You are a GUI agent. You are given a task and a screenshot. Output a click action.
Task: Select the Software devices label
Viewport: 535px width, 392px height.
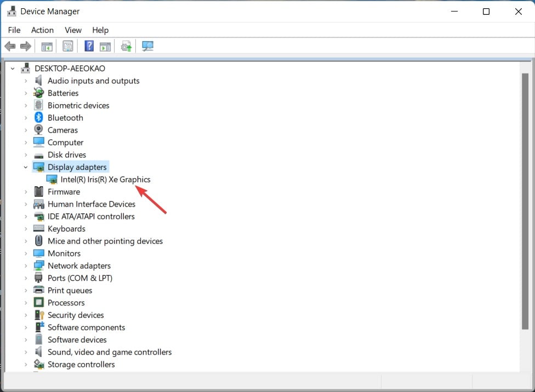click(x=77, y=340)
